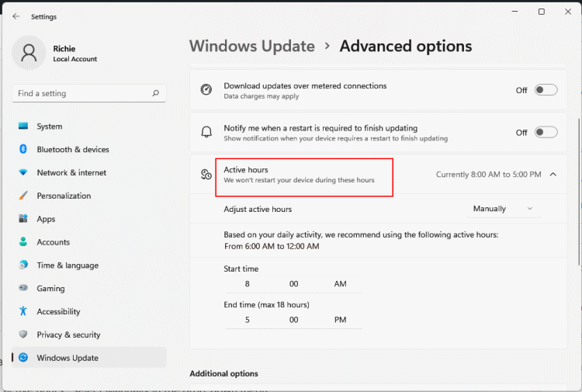Click the vertical scrollbar on the right
The height and width of the screenshot is (392, 582).
pyautogui.click(x=579, y=192)
